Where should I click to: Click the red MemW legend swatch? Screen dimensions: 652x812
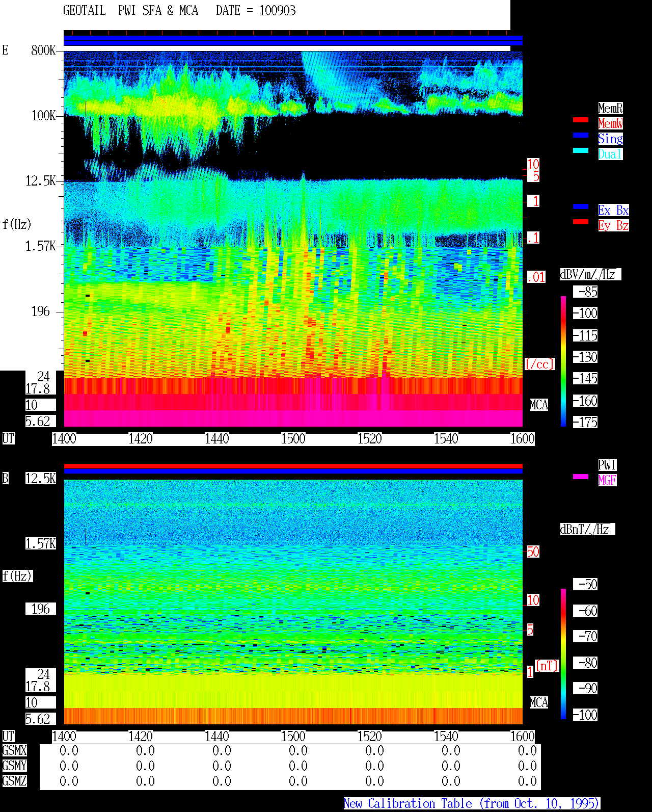581,120
